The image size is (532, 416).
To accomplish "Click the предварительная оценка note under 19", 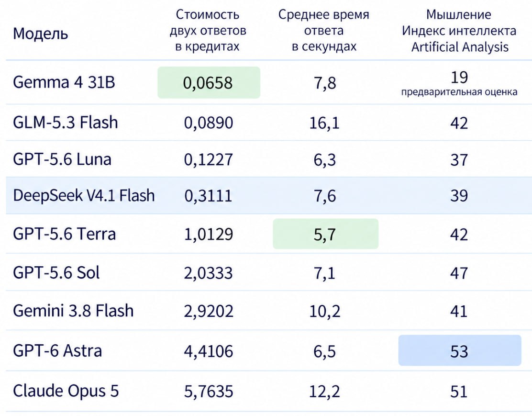I will click(459, 92).
